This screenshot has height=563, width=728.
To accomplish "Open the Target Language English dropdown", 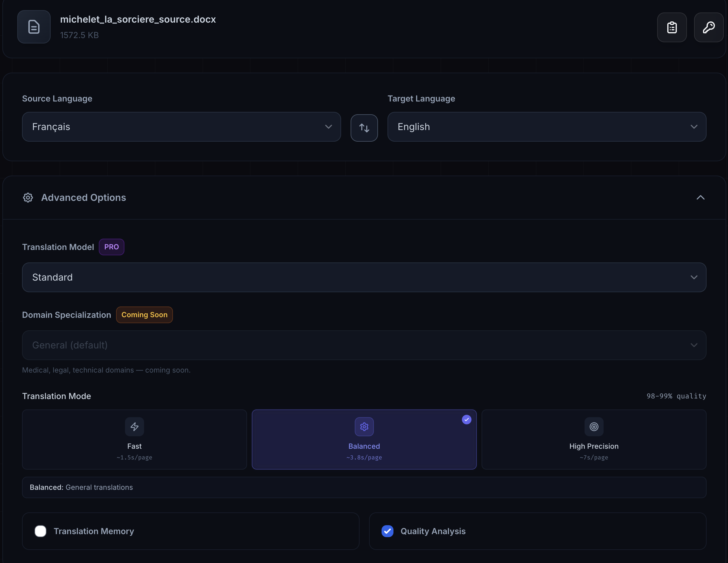I will tap(547, 127).
